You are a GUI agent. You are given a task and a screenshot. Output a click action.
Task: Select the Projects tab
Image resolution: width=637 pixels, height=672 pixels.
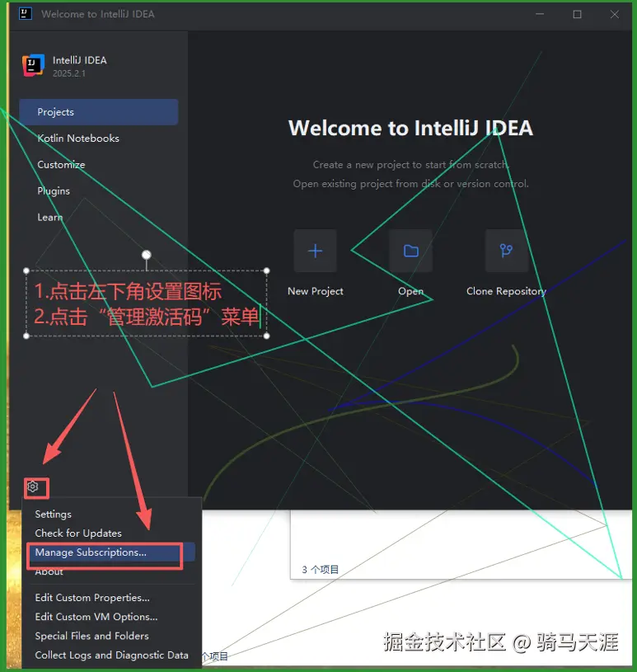(99, 112)
